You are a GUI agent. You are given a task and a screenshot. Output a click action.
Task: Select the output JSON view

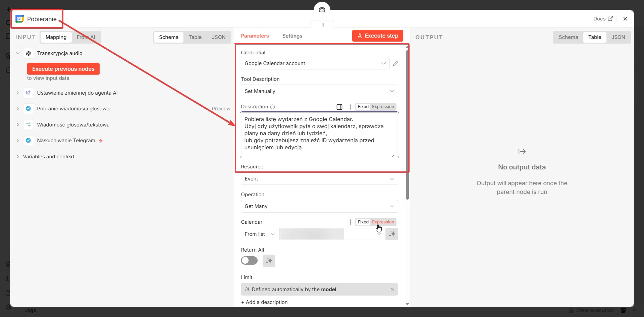pos(618,37)
